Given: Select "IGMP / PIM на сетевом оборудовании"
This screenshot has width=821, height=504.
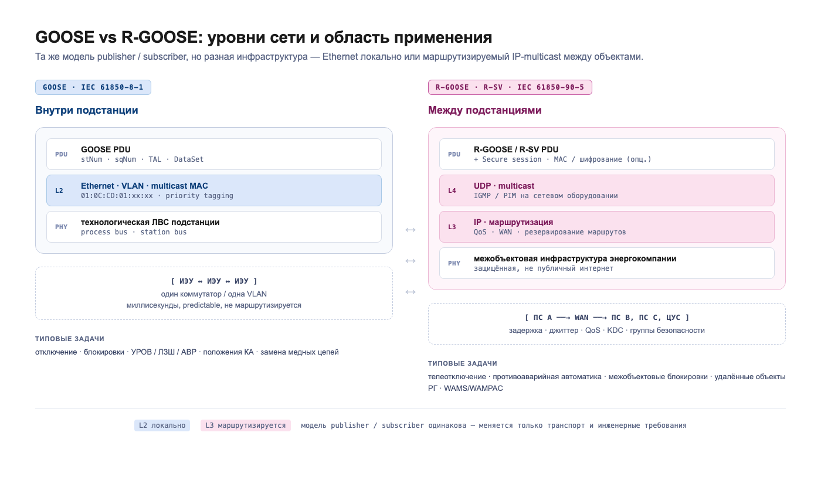Looking at the screenshot, I should click(x=546, y=196).
